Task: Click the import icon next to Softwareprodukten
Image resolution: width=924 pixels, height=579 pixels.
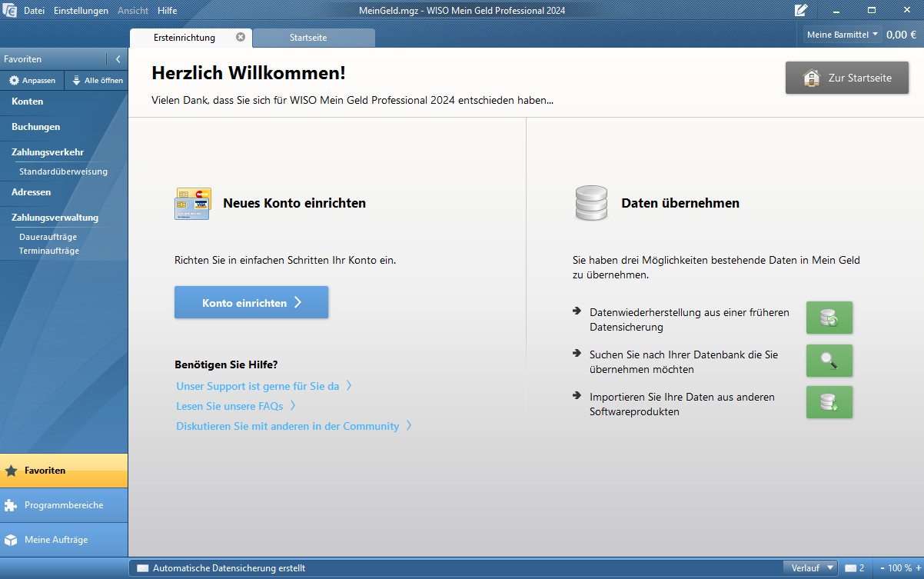Action: [829, 401]
